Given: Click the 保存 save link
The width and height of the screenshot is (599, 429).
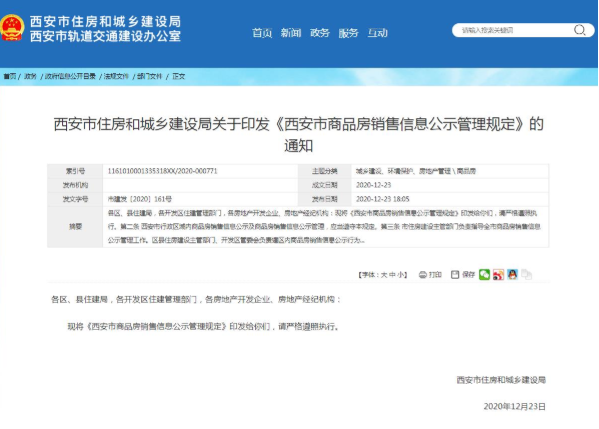Looking at the screenshot, I should [468, 275].
